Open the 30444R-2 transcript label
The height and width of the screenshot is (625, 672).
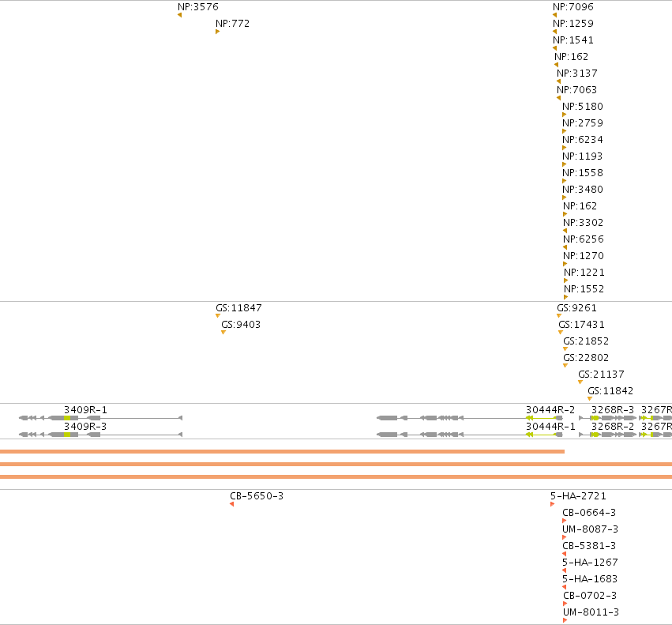(x=550, y=410)
